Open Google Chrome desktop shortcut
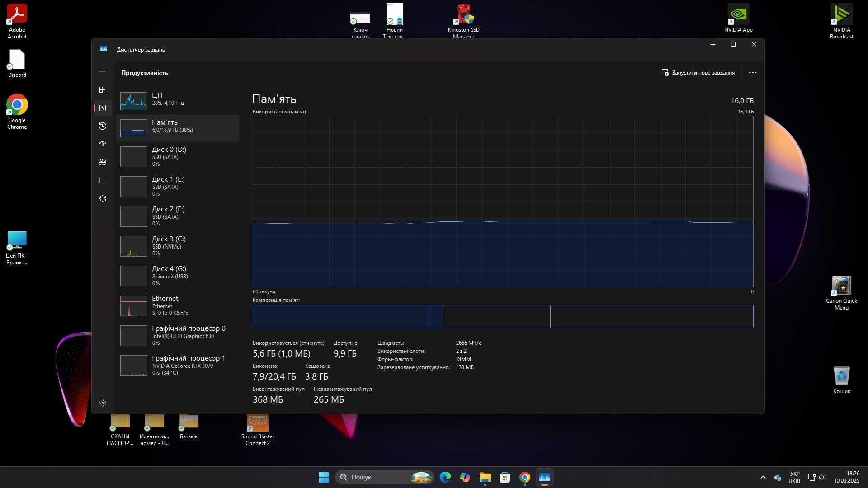Screen dimensions: 868x488 tap(17, 112)
